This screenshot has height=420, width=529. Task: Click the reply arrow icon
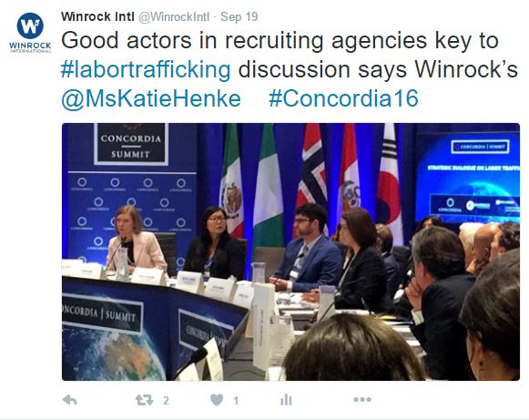pos(70,401)
